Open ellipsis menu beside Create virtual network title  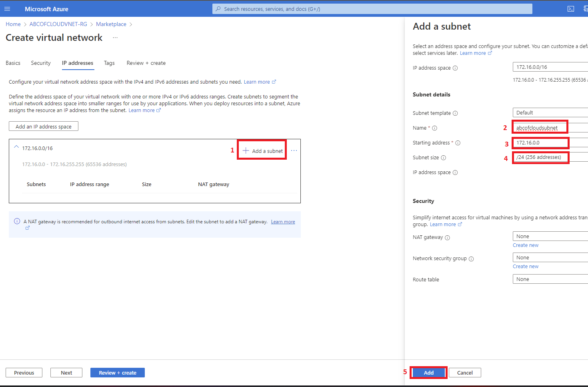(115, 38)
